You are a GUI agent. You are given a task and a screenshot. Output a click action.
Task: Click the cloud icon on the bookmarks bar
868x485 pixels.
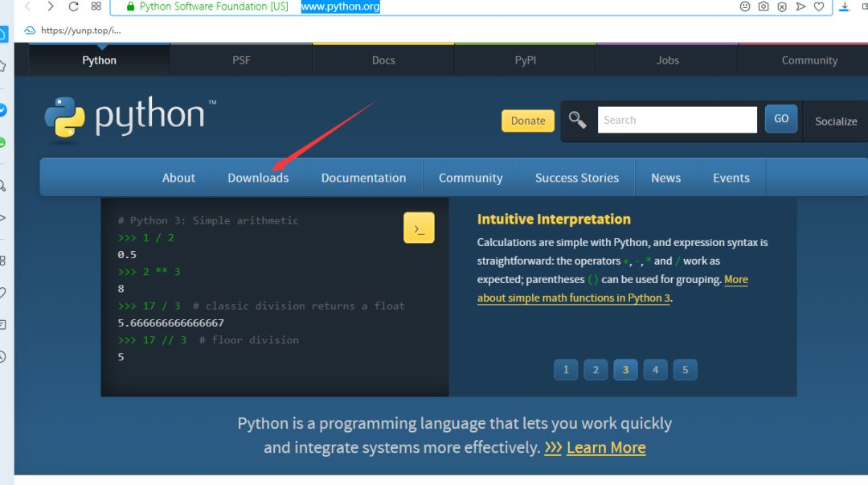30,31
